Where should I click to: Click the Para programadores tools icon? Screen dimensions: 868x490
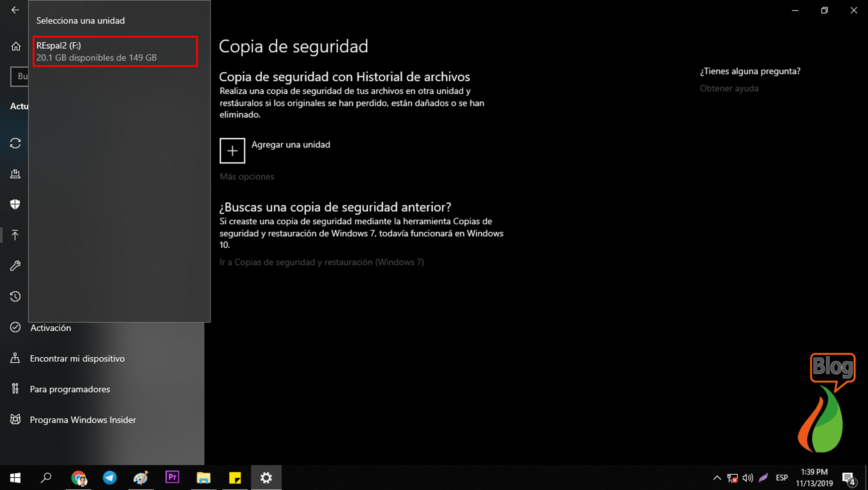tap(16, 389)
